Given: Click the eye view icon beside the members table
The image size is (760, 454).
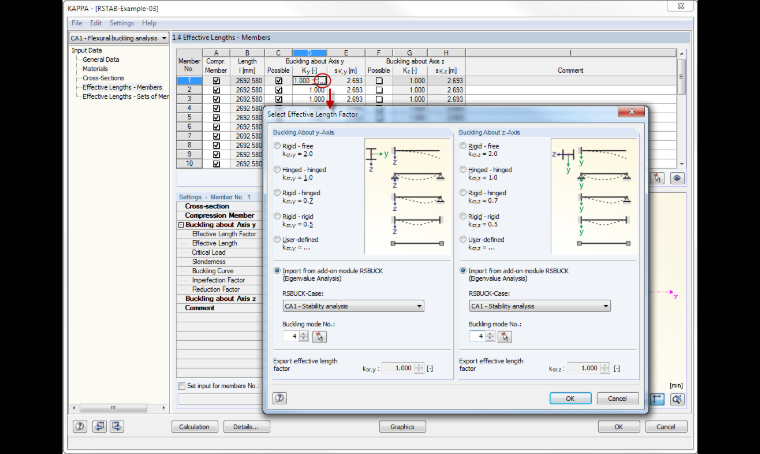Looking at the screenshot, I should click(x=677, y=178).
